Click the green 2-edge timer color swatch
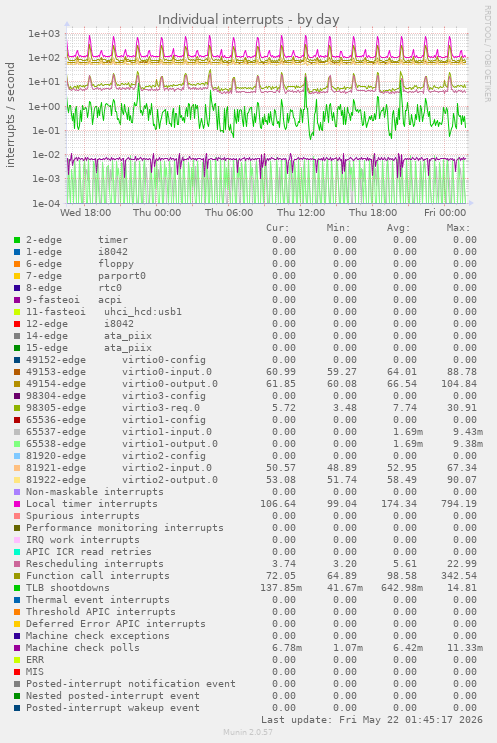 (17, 240)
